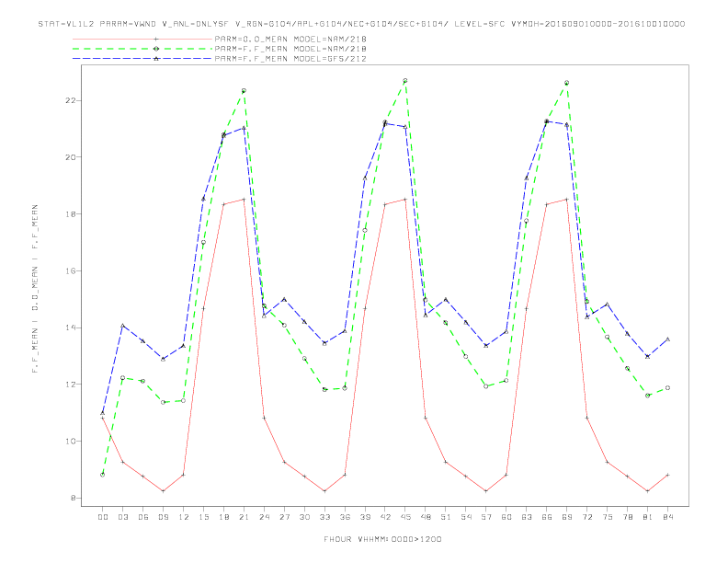Click y-axis tick label 14
The width and height of the screenshot is (728, 563).
coord(70,327)
